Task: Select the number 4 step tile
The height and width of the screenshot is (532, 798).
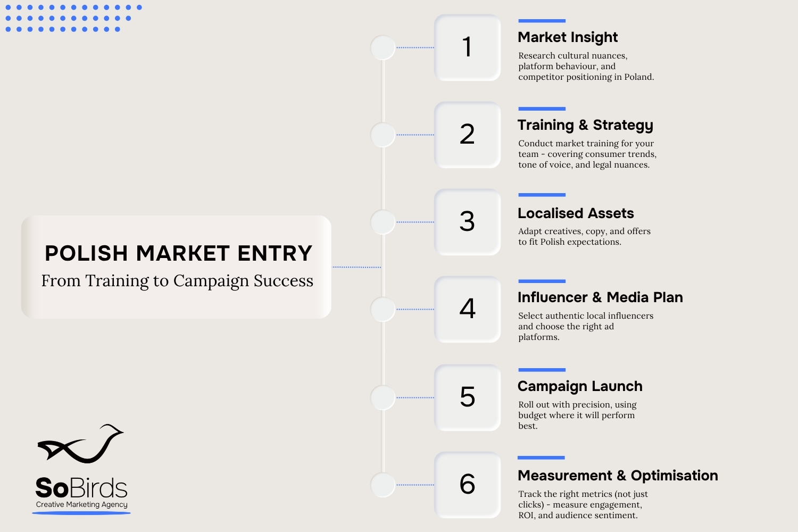Action: click(468, 309)
